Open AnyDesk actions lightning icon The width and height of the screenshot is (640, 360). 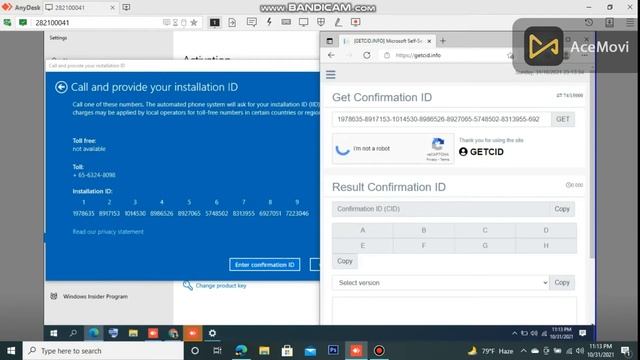pyautogui.click(x=269, y=22)
